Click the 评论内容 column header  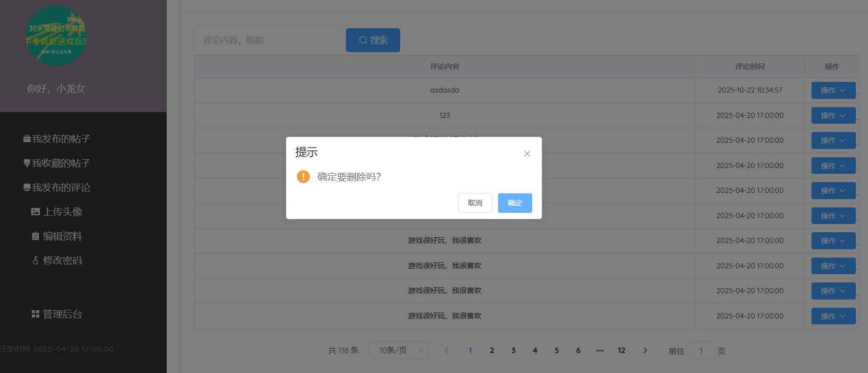click(444, 67)
